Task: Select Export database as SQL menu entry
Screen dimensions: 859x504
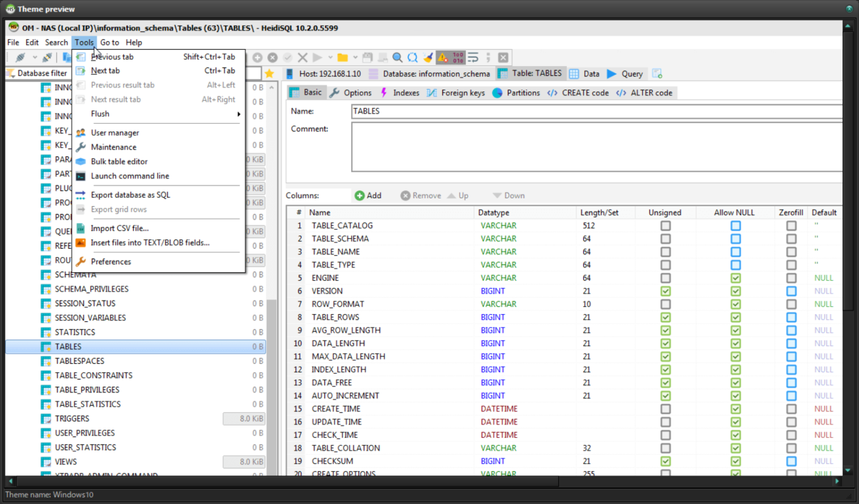Action: (130, 195)
